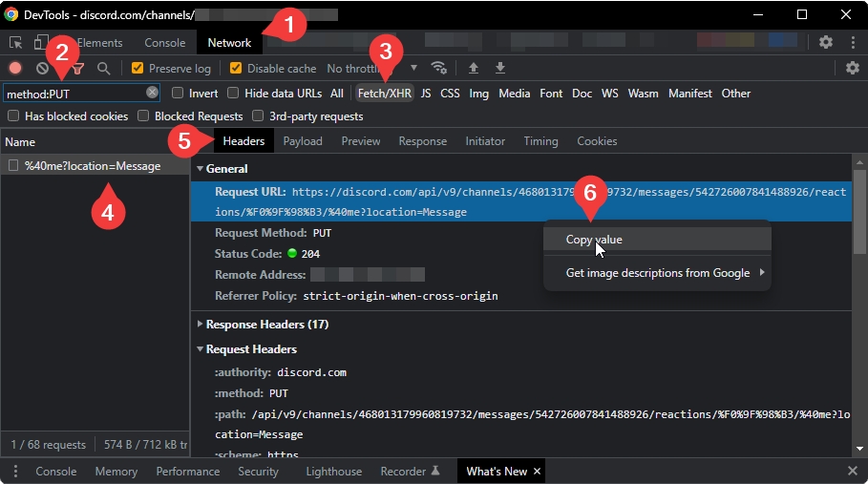Select the Fetch/XHR filter button
The height and width of the screenshot is (484, 868).
pos(384,94)
